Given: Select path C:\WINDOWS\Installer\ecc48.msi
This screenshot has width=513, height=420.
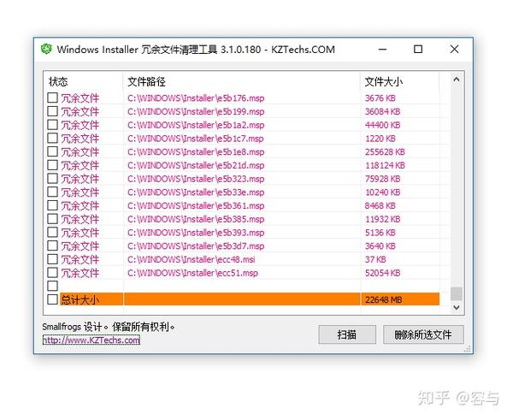Looking at the screenshot, I should 191,259.
